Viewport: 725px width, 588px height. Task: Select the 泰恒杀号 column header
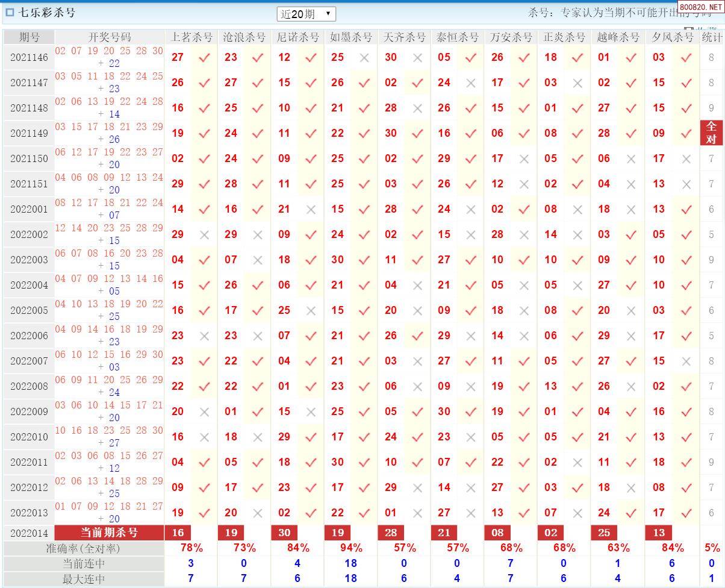[458, 37]
